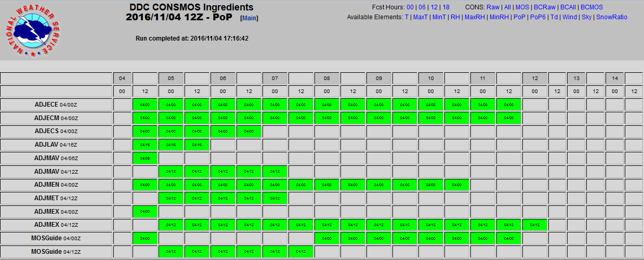The image size is (644, 260).
Task: Open the SnowRatio element link
Action: pos(611,17)
